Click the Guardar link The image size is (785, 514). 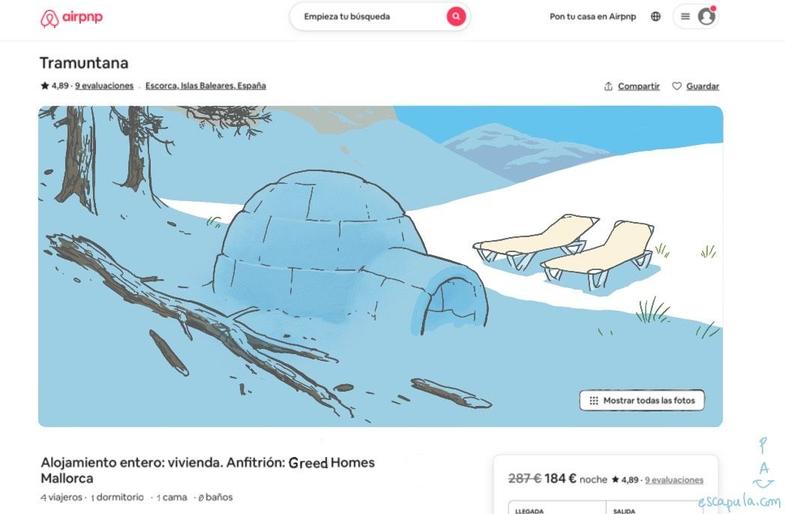[x=702, y=86]
